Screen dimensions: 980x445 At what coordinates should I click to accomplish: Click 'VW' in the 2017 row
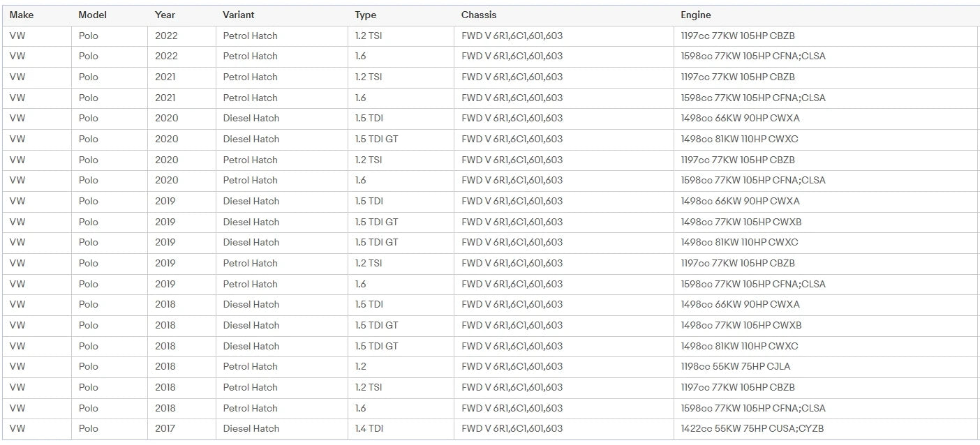tap(17, 428)
